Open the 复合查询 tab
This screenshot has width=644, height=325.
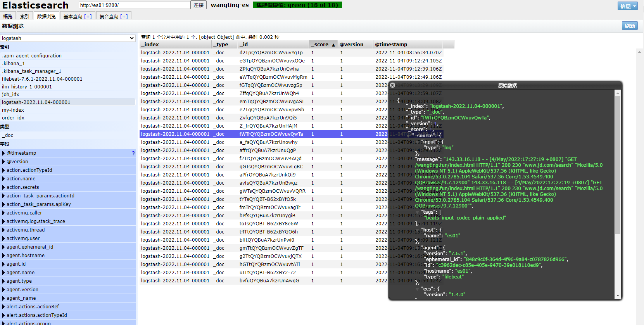point(114,16)
